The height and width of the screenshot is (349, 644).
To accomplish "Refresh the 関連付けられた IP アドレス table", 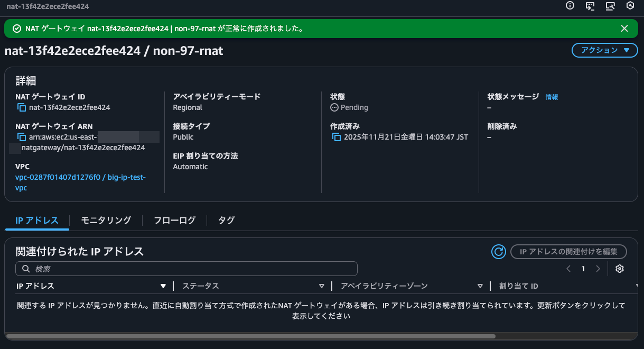I will coord(498,252).
